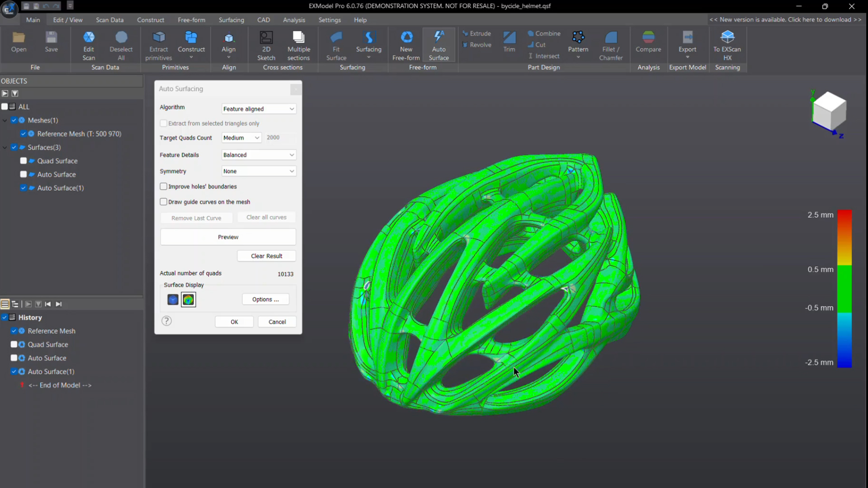This screenshot has width=868, height=488.
Task: Open the 2D Sketch tool
Action: [x=266, y=38]
